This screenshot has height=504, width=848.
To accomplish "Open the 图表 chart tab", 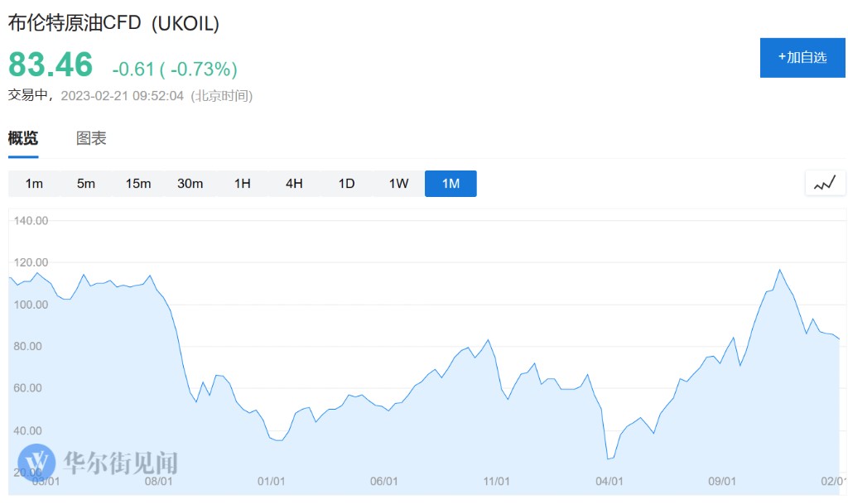I will tap(91, 138).
